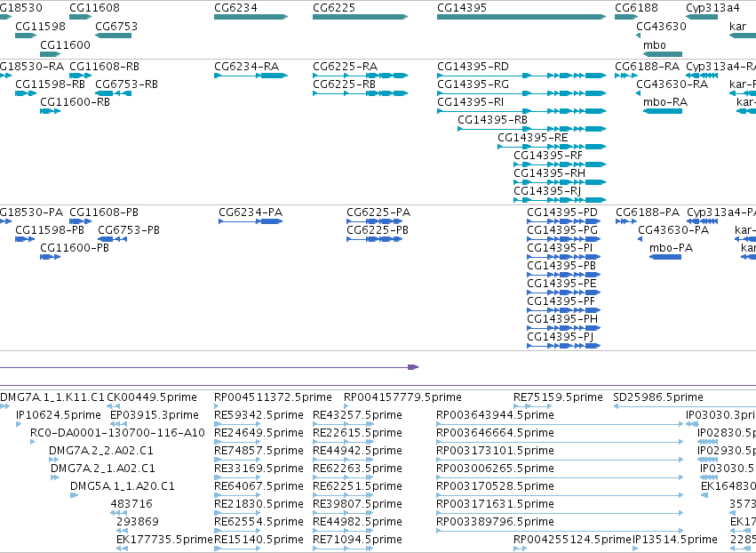
Task: Select the CG11608 gene label
Action: (94, 8)
